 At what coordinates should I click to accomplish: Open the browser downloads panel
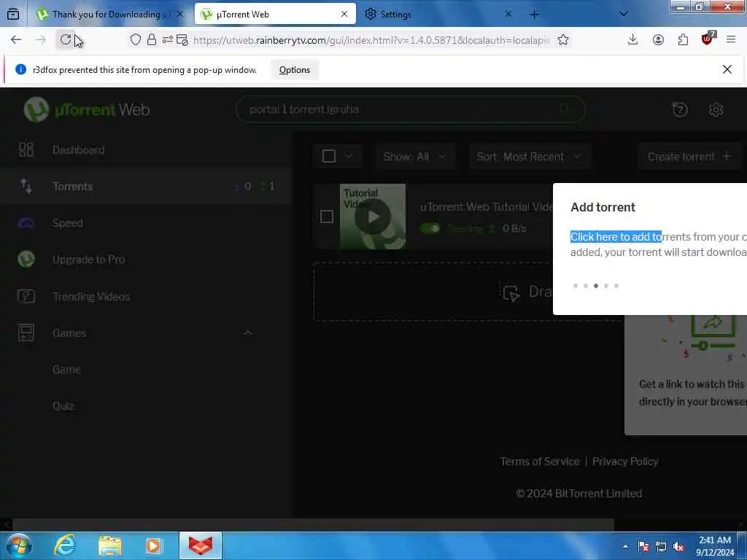(x=632, y=40)
